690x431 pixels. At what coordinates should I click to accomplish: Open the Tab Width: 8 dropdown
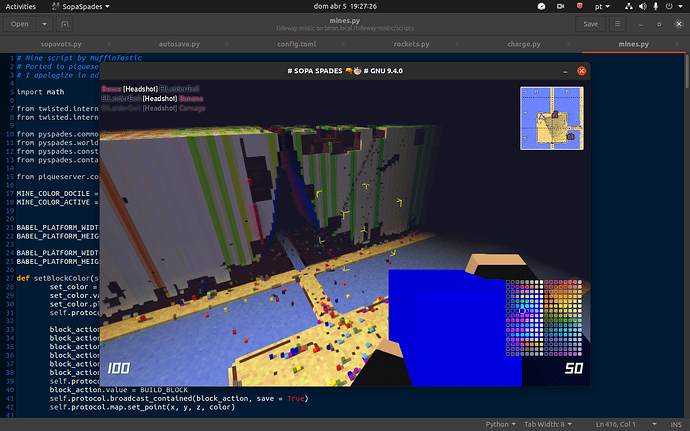point(552,423)
